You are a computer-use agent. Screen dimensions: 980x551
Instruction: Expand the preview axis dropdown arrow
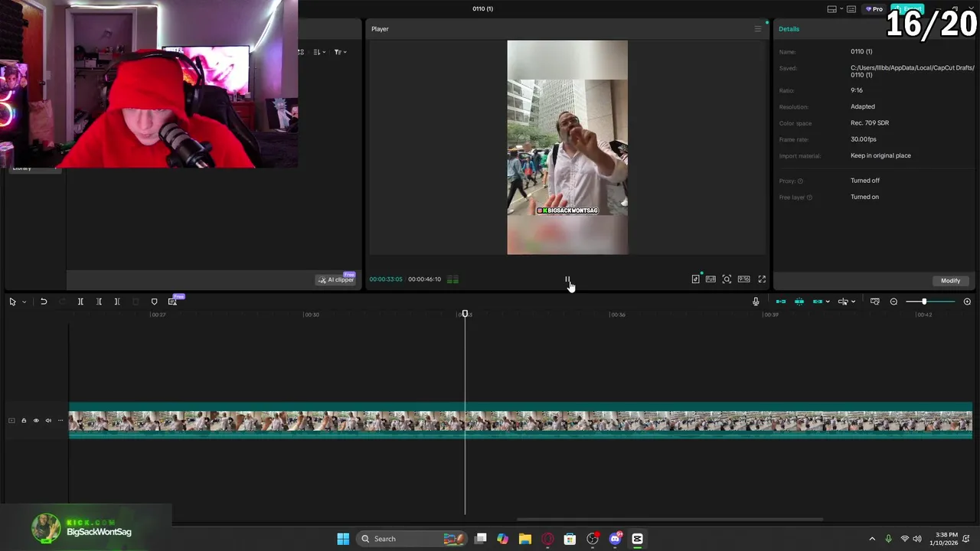pos(853,302)
